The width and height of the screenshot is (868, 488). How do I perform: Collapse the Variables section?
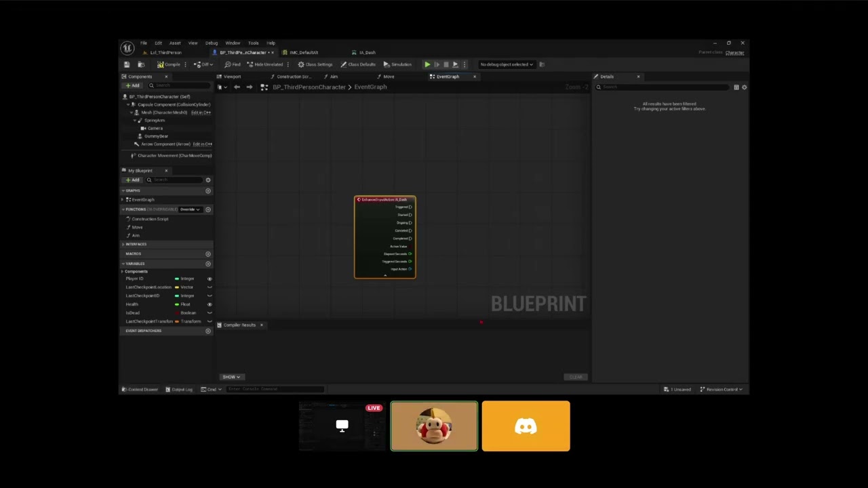click(123, 264)
